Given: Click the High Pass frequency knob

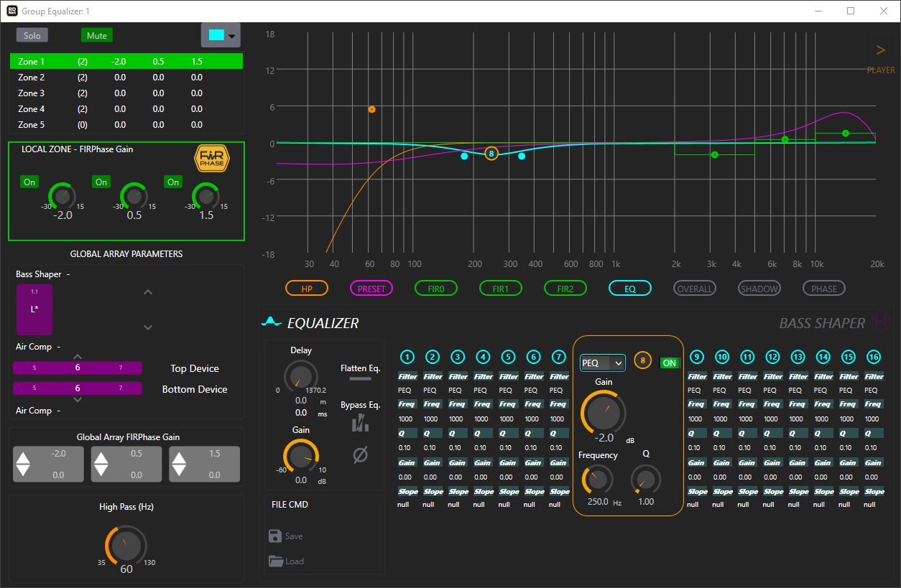Looking at the screenshot, I should [x=126, y=546].
